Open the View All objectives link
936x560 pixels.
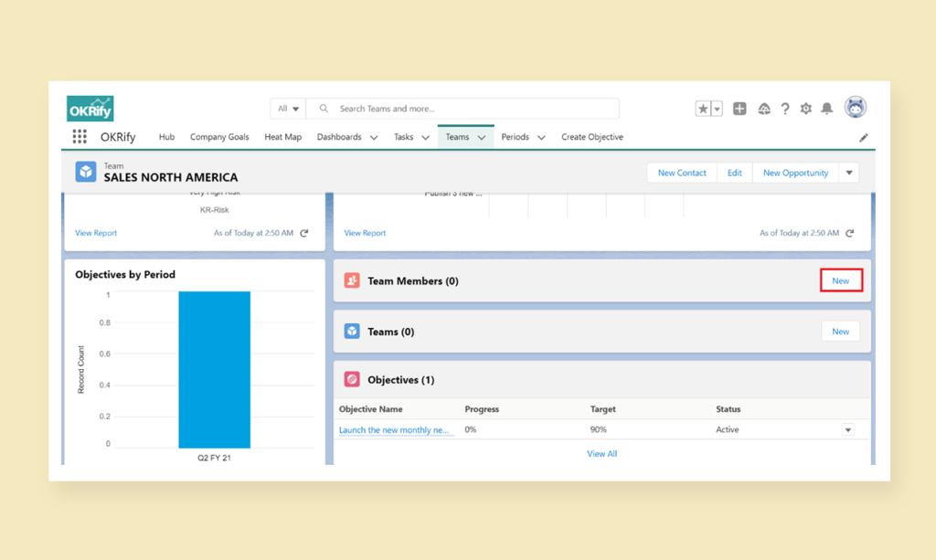601,453
